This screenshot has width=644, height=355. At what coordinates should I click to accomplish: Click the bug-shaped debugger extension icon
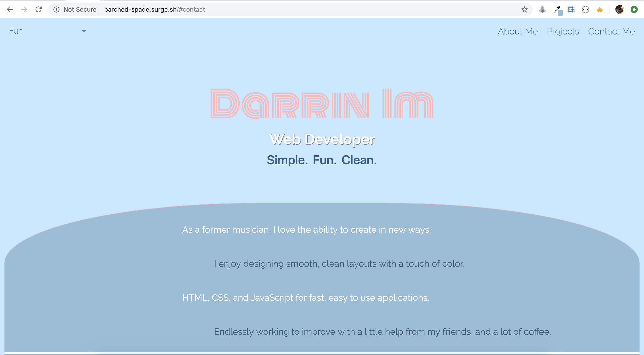542,9
